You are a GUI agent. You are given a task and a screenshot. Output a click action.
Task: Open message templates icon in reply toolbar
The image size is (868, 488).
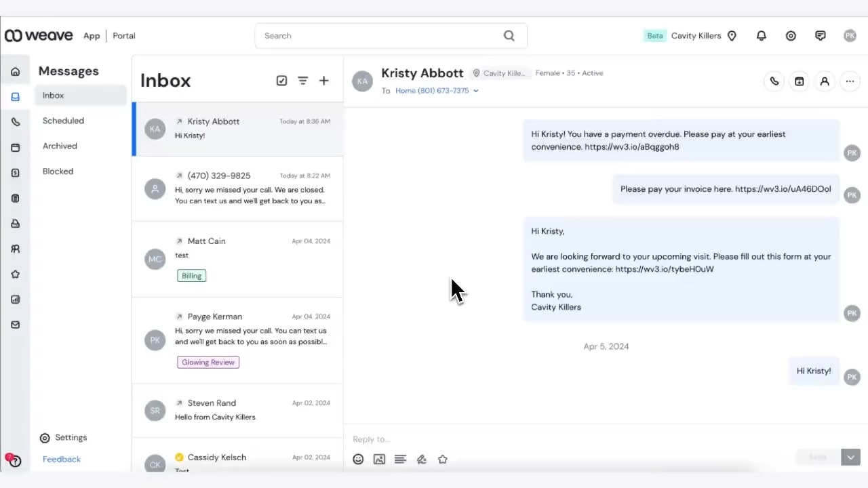pyautogui.click(x=400, y=459)
